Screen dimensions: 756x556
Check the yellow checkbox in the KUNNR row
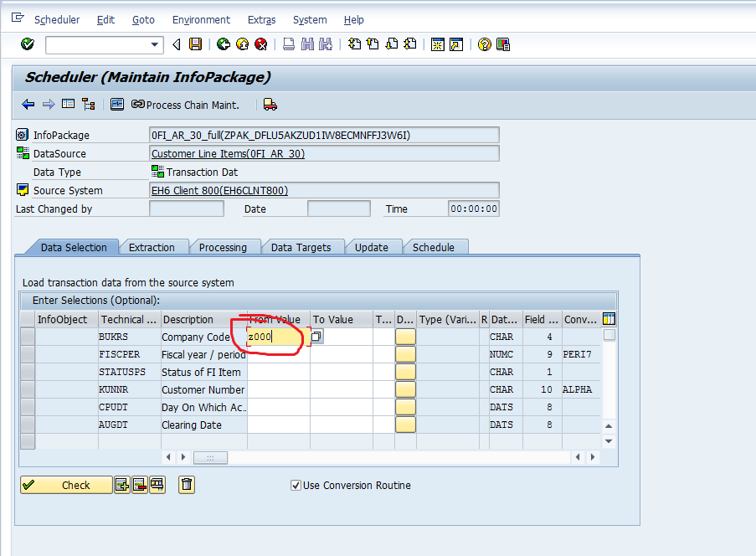tap(405, 389)
